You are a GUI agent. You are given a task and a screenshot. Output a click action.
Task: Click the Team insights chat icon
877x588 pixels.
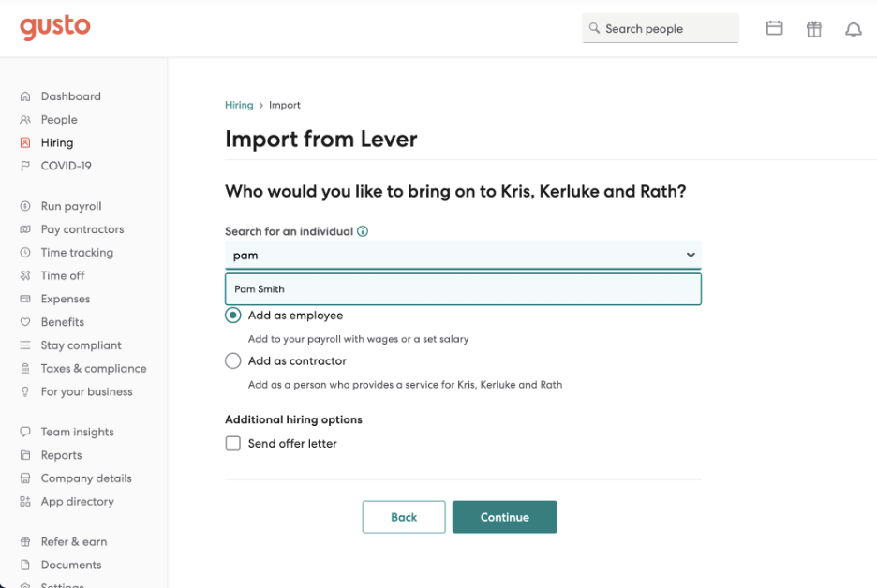[25, 432]
